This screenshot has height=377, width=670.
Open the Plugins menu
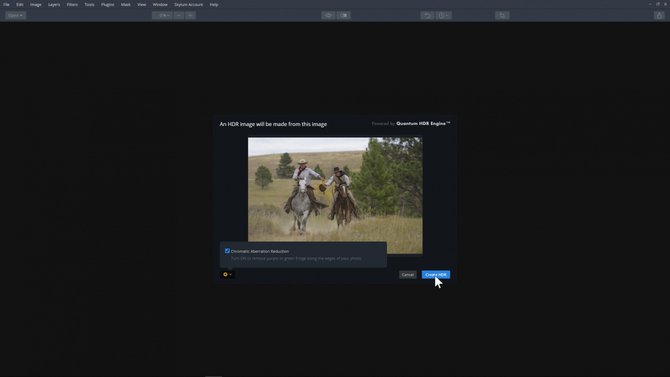(108, 4)
